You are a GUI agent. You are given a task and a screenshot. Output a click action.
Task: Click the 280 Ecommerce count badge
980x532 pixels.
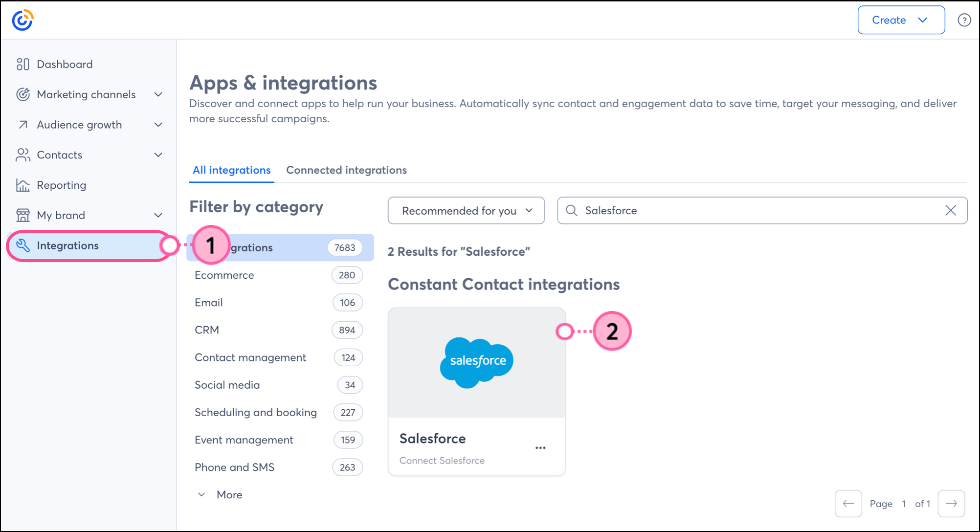click(347, 275)
